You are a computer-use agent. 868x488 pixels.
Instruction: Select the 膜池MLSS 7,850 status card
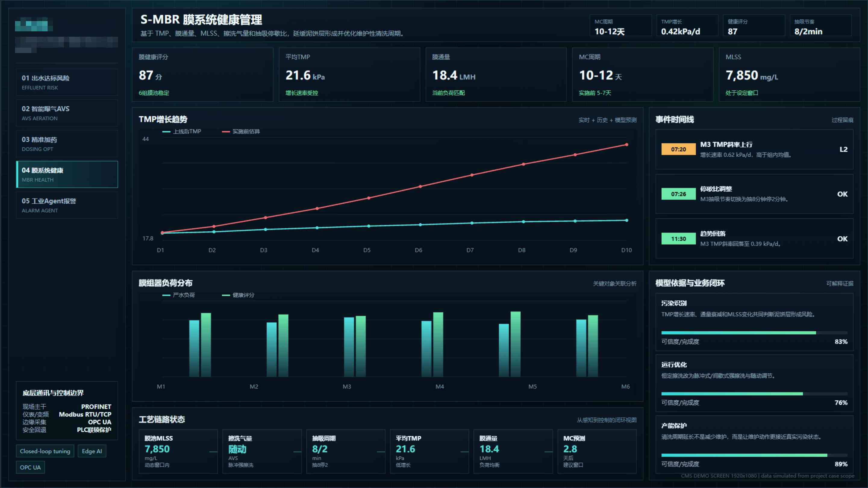point(178,451)
